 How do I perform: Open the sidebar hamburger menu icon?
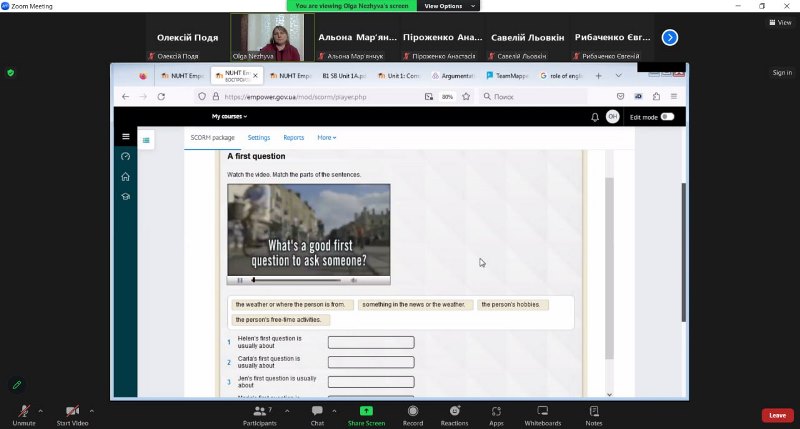click(126, 136)
